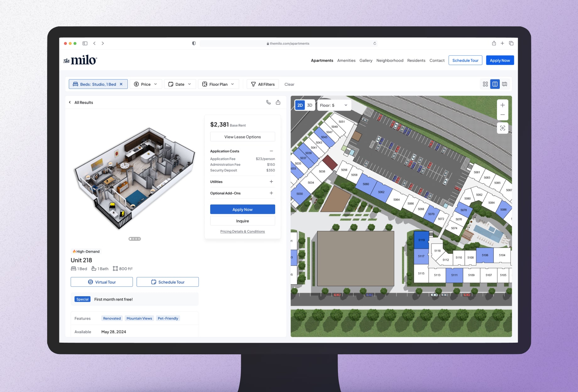Click the privacy shield icon near address bar
The image size is (578, 392).
coord(194,43)
